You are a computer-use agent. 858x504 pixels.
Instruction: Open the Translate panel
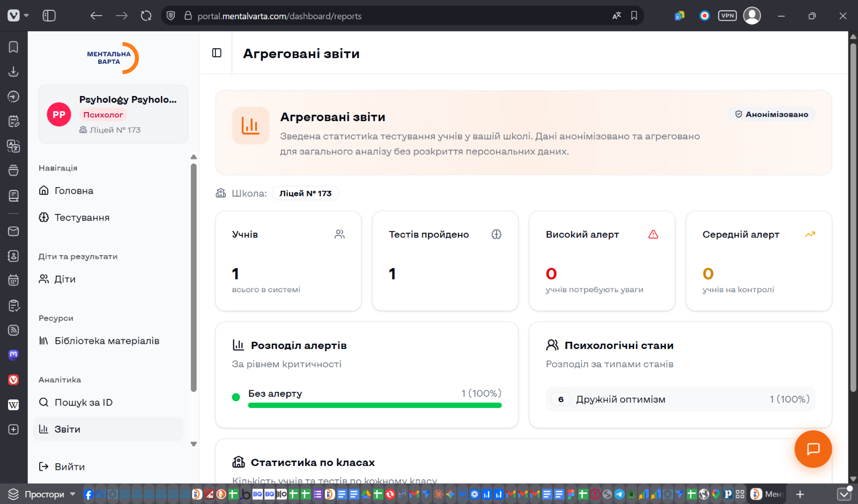click(13, 146)
